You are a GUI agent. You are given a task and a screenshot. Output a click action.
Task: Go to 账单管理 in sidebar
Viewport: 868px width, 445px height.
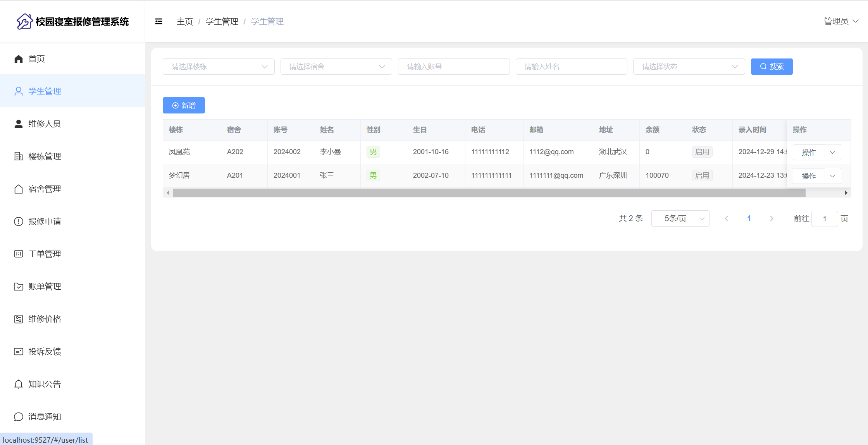[45, 287]
